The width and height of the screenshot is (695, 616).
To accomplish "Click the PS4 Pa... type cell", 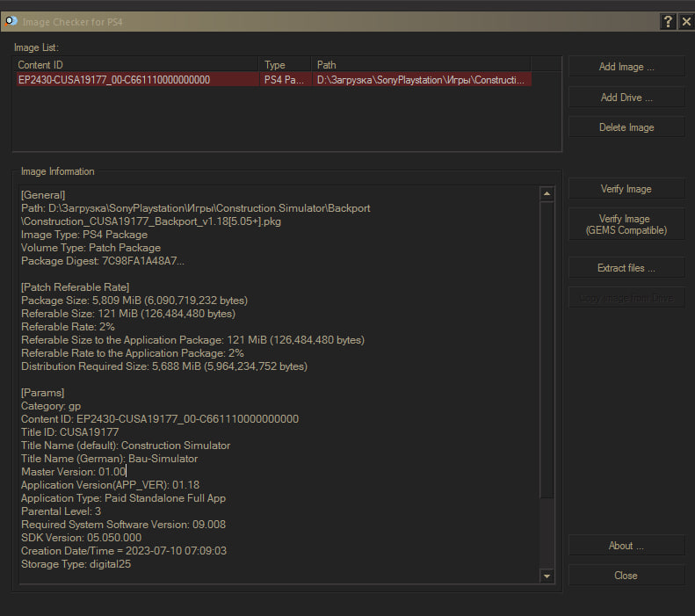I will [284, 80].
